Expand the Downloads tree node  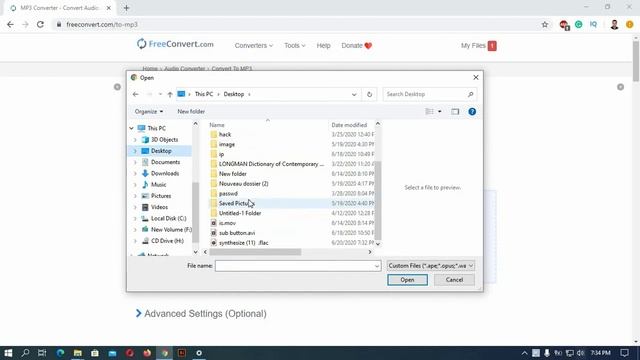coord(135,173)
